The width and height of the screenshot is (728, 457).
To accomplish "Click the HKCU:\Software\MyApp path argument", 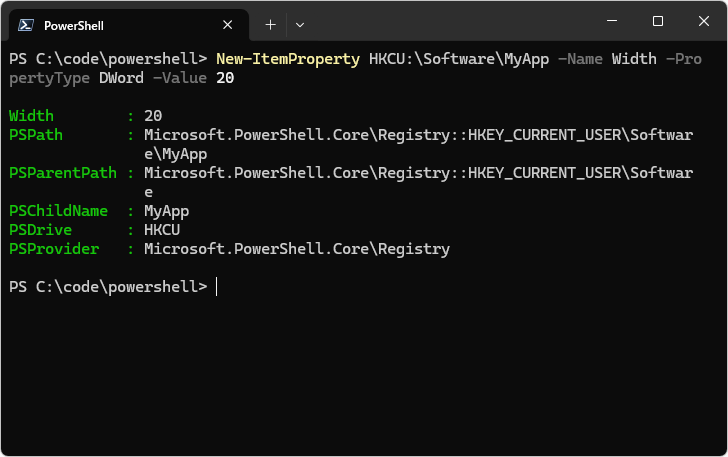I will [459, 59].
